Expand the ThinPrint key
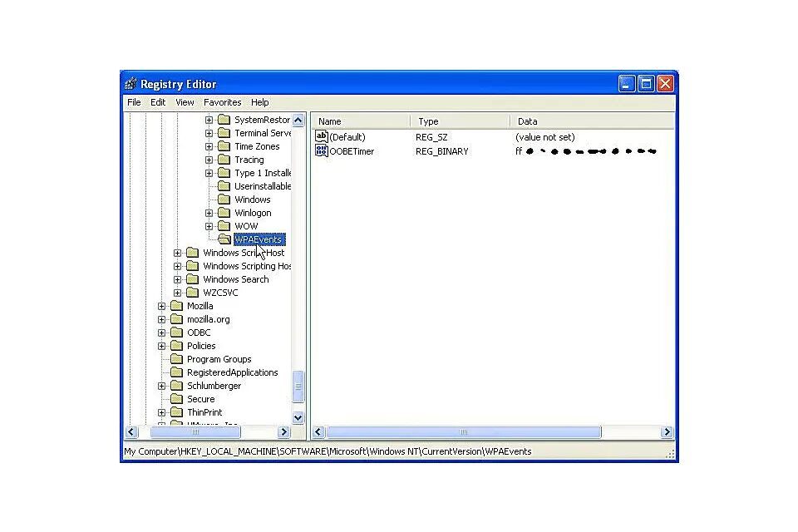Image resolution: width=798 pixels, height=532 pixels. [x=161, y=412]
